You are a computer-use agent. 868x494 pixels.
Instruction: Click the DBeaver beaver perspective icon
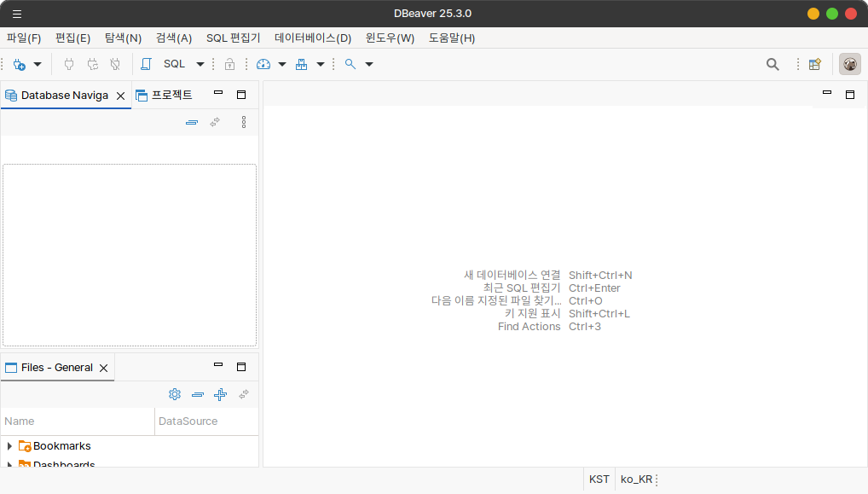pos(850,64)
